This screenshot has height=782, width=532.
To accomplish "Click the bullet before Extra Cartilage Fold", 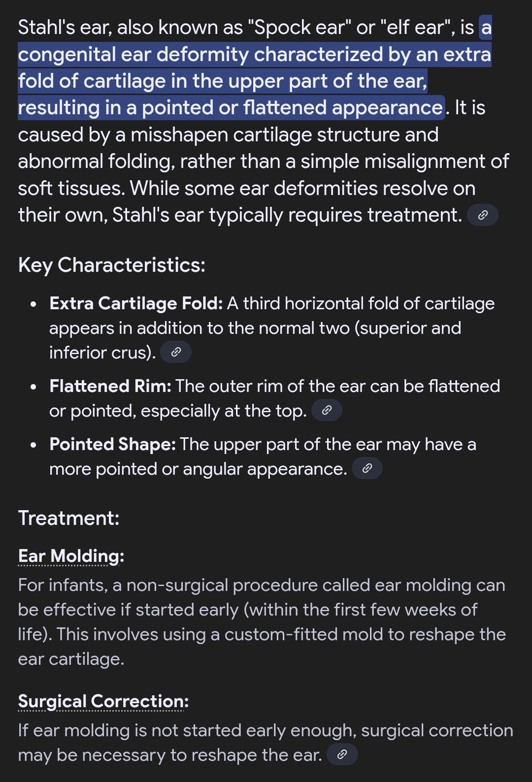I will point(33,304).
